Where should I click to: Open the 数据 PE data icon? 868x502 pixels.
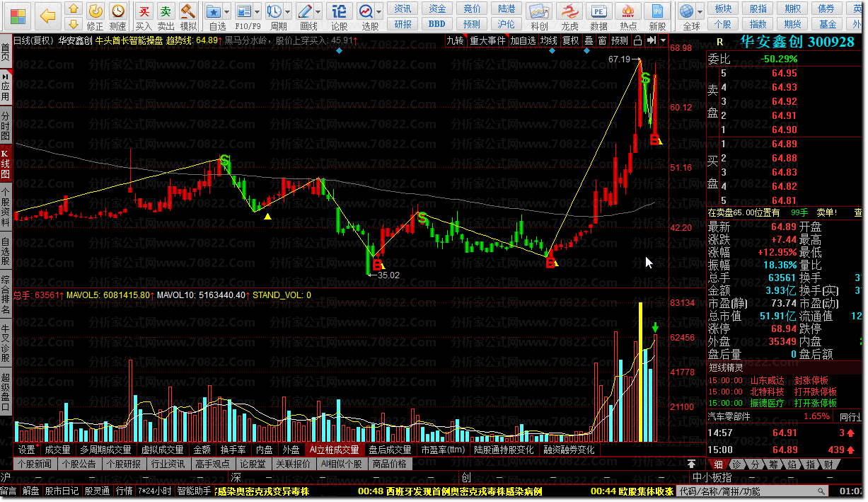(598, 16)
